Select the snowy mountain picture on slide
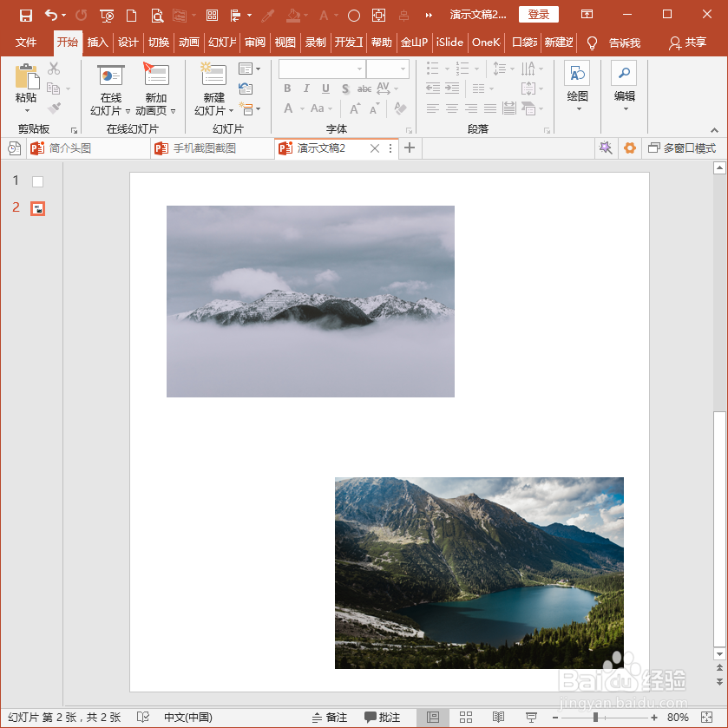Viewport: 728px width, 728px height. tap(310, 301)
